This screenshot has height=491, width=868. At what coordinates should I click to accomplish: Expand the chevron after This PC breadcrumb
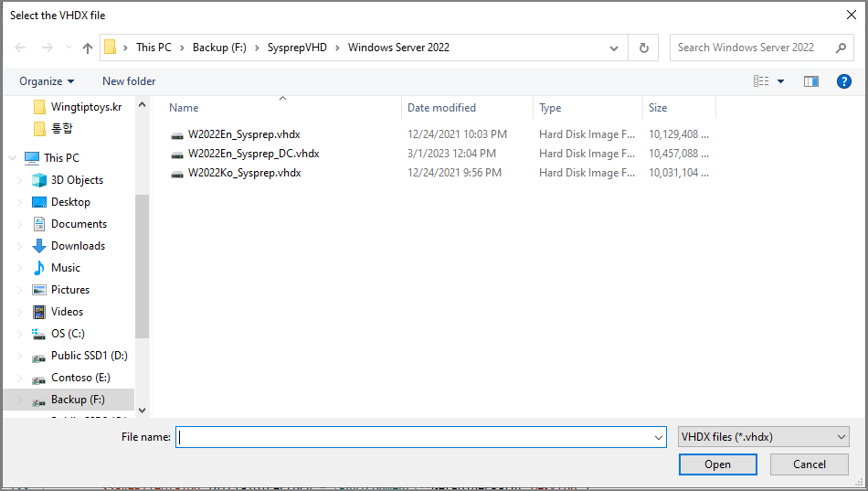(x=182, y=48)
